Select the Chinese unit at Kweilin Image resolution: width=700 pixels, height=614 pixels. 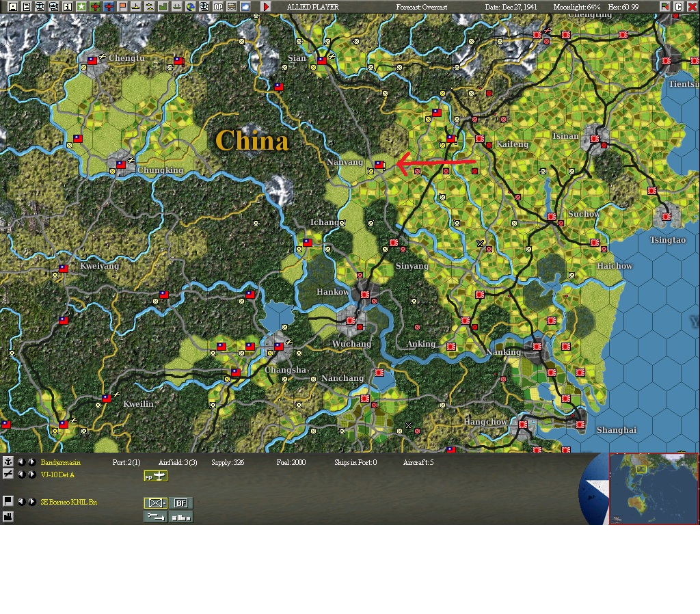pos(106,399)
